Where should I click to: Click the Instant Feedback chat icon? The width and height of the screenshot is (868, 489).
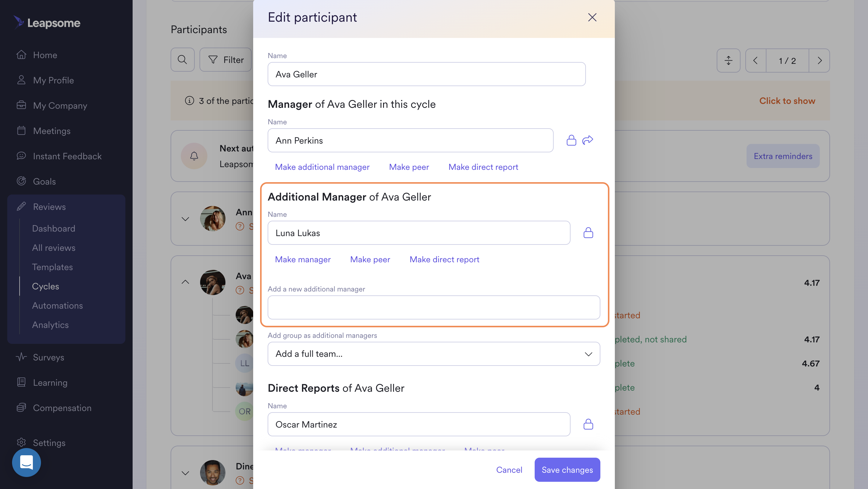21,155
